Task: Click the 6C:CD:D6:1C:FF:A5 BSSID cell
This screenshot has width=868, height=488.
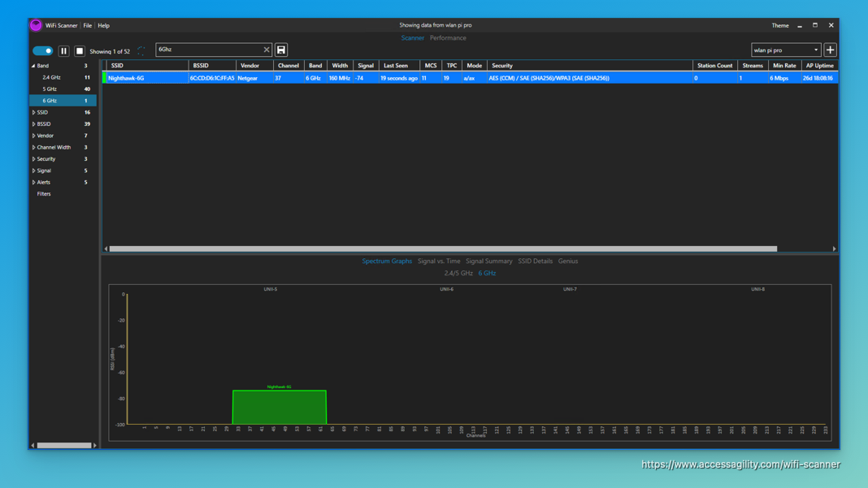Action: pyautogui.click(x=212, y=78)
